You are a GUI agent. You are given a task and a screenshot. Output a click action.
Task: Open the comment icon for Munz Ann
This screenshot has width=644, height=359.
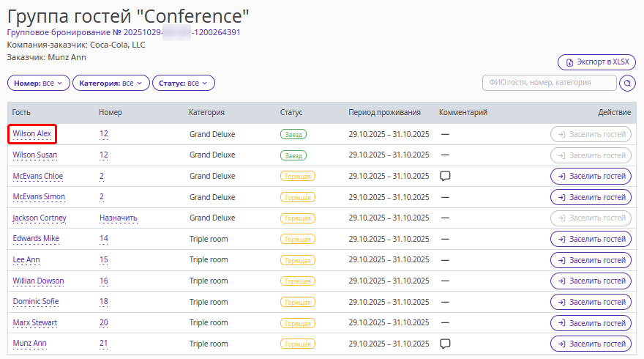(x=444, y=343)
